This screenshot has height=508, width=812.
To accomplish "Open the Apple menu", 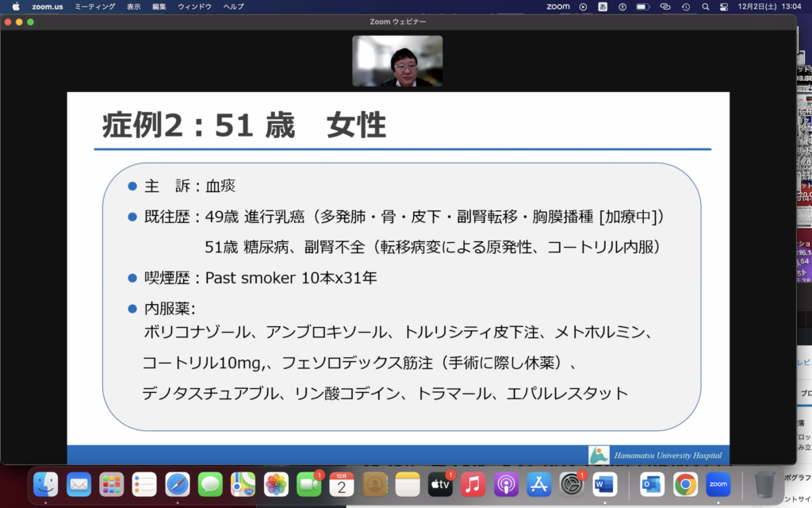I will pyautogui.click(x=15, y=6).
